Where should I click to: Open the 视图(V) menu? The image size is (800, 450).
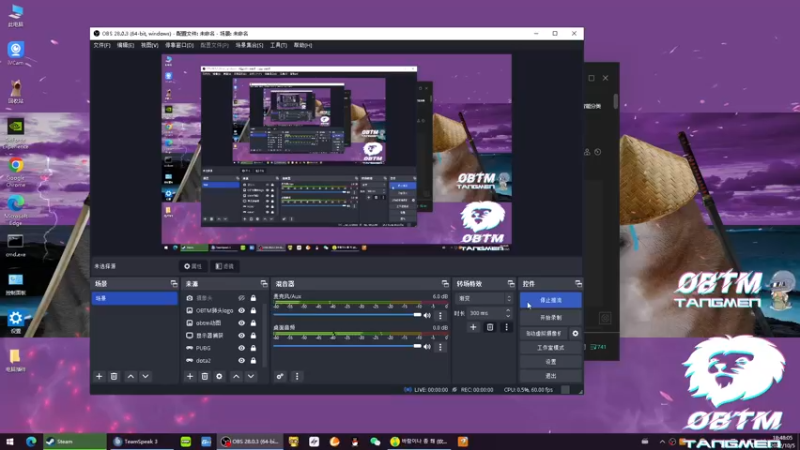pyautogui.click(x=149, y=45)
